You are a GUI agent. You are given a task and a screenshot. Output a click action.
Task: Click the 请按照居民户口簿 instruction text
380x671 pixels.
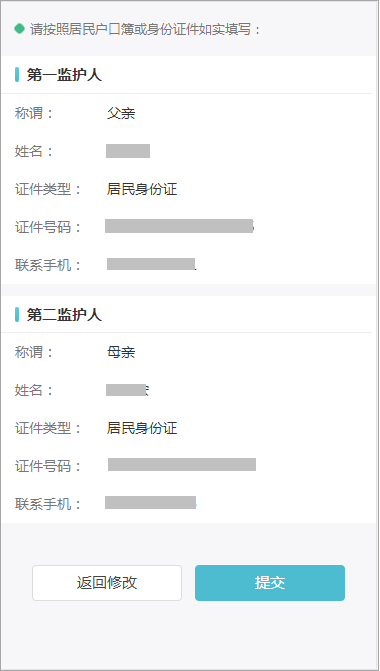tap(145, 29)
